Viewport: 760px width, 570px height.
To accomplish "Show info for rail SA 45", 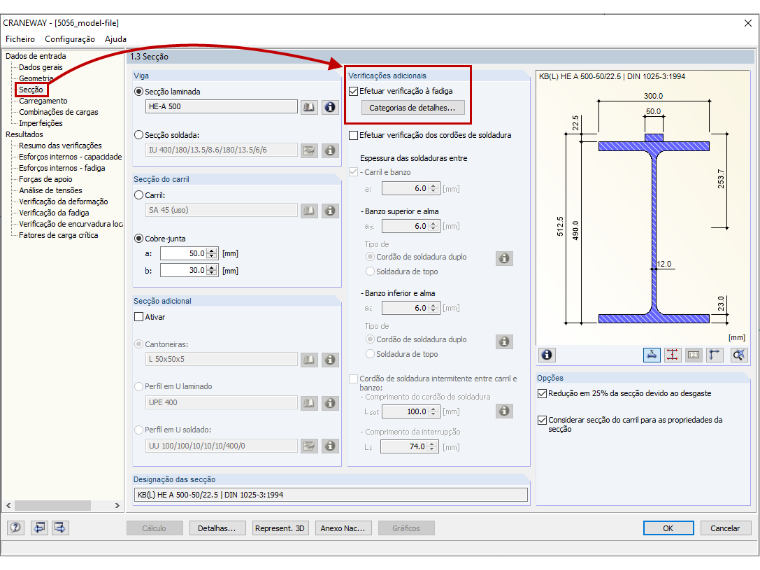I will coord(330,210).
